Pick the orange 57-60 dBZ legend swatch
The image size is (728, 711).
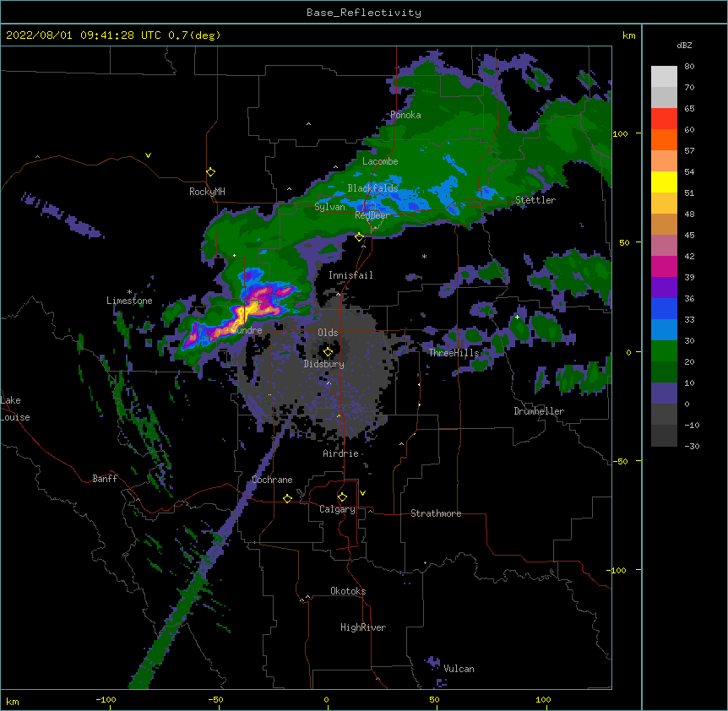[x=664, y=139]
